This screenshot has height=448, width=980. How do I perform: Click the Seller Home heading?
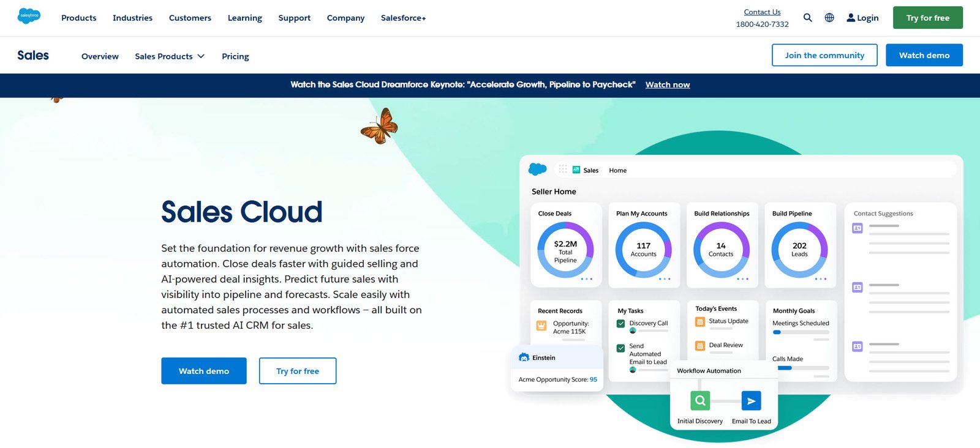point(554,192)
